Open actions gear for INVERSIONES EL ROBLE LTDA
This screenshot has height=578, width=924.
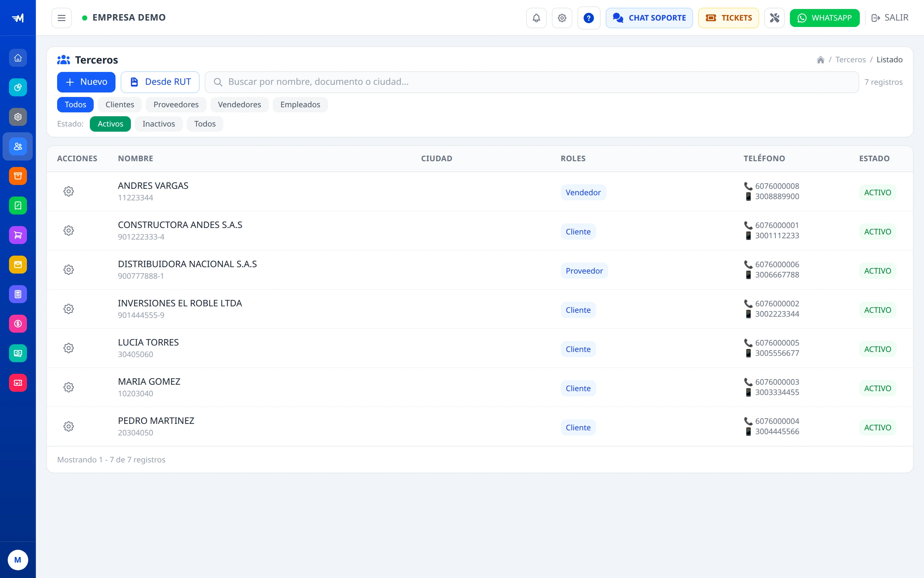[x=69, y=309]
